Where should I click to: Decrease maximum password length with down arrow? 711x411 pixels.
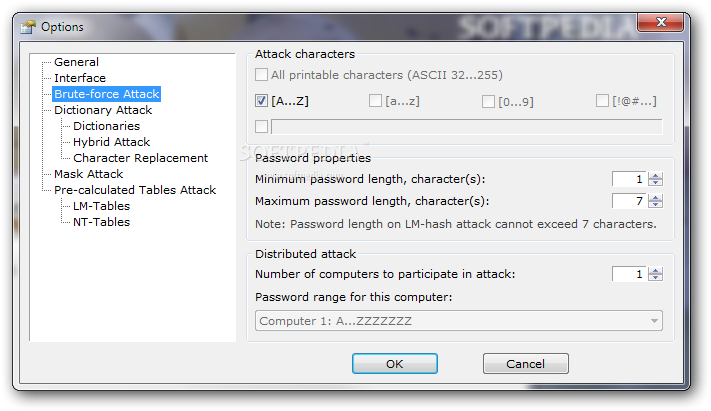[x=655, y=204]
